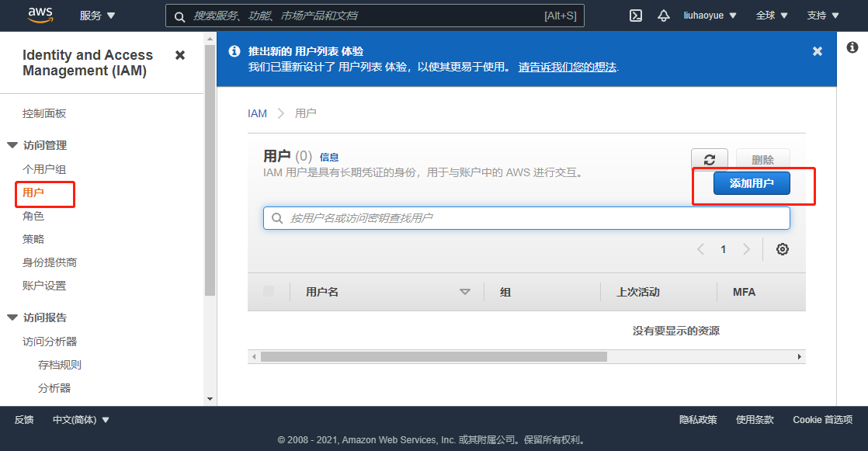Open 隐私政策 footer link

tap(698, 420)
